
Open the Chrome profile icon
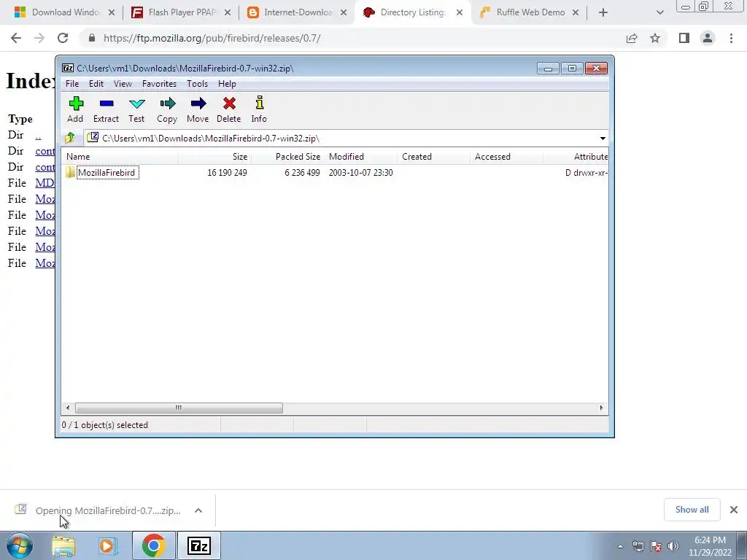708,38
